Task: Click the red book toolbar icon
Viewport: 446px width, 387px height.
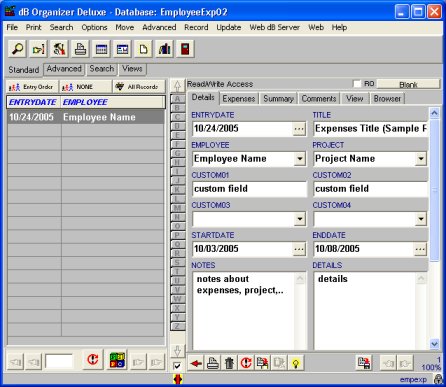Action: [x=185, y=49]
